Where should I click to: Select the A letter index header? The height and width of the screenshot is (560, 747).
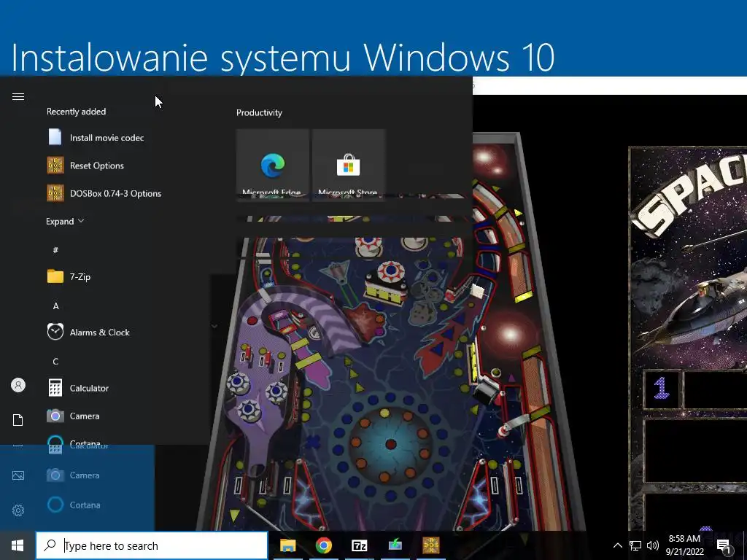coord(55,306)
